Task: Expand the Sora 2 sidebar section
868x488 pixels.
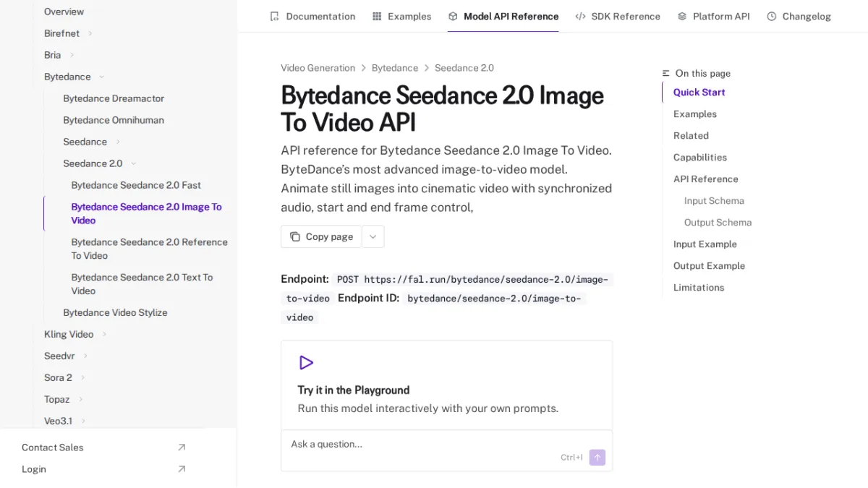Action: [83, 377]
